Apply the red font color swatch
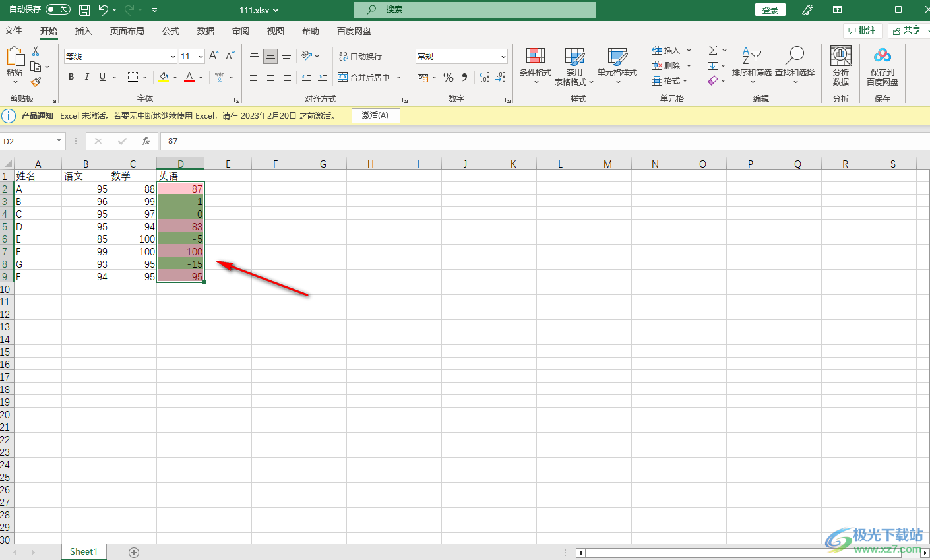 pos(189,77)
